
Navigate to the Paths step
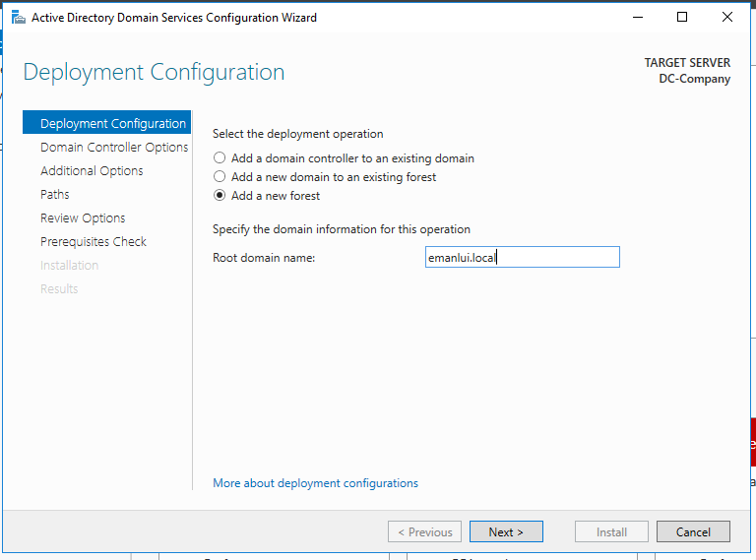[x=55, y=195]
